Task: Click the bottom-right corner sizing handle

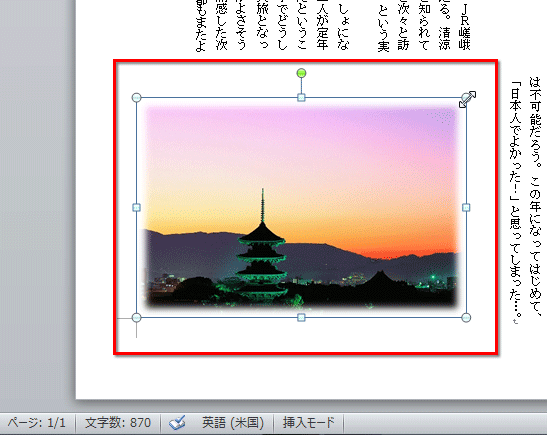Action: [466, 317]
